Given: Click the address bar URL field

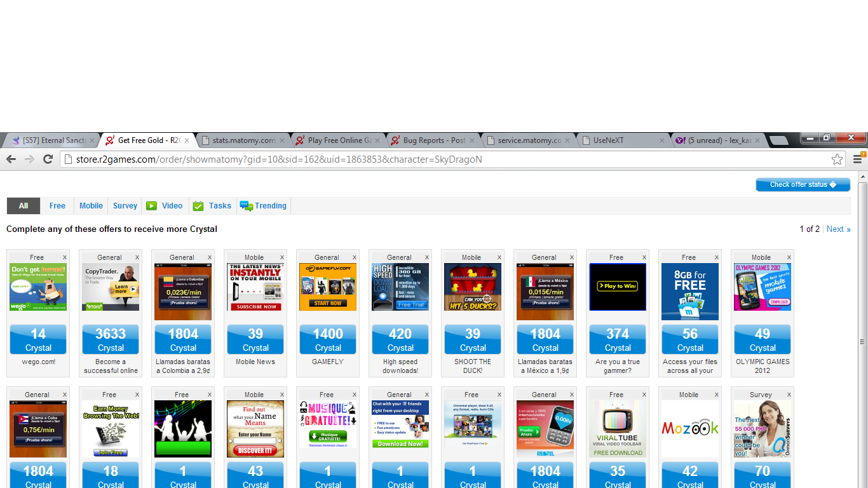Looking at the screenshot, I should coord(445,159).
